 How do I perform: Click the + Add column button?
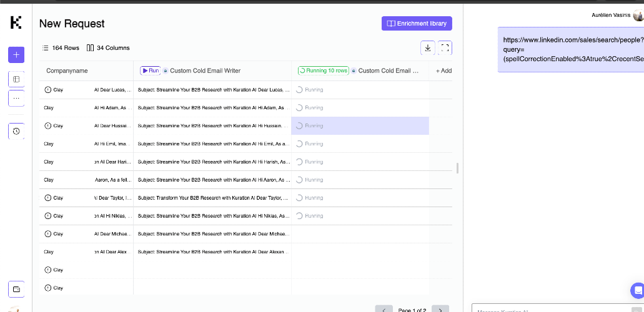click(443, 71)
